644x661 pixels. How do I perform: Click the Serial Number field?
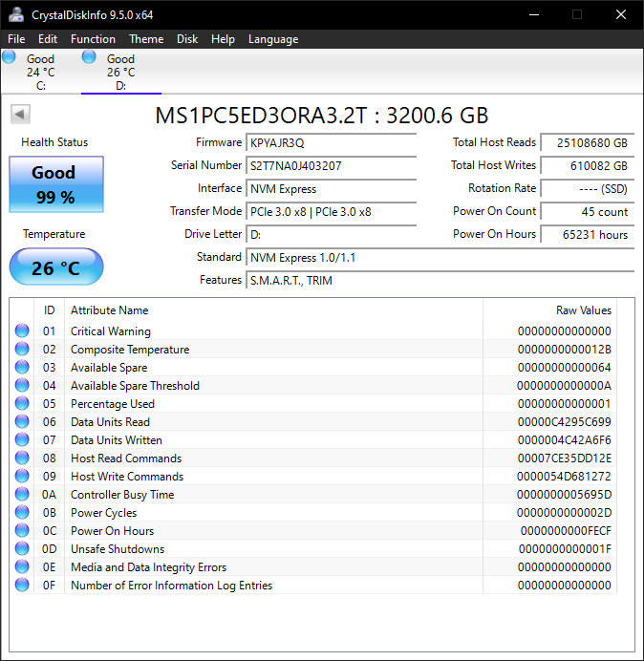[x=332, y=165]
